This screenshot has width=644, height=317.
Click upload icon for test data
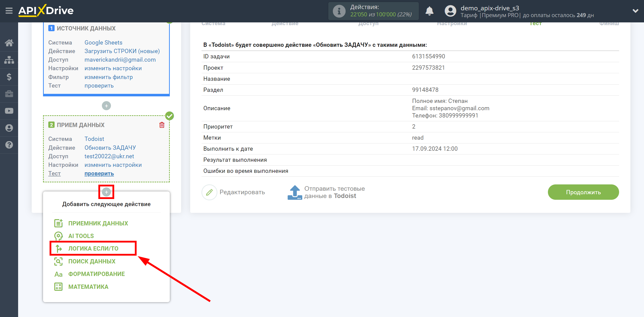[295, 192]
